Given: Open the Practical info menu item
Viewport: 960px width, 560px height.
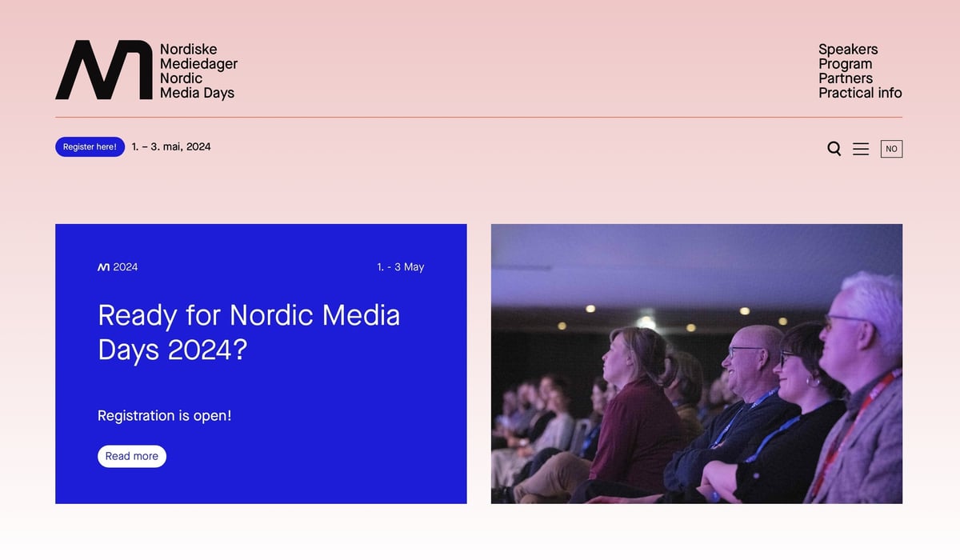Looking at the screenshot, I should click(x=860, y=93).
